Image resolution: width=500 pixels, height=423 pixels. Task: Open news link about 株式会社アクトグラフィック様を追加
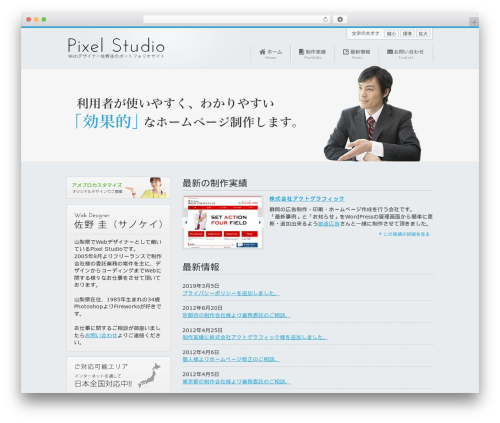[x=255, y=337]
